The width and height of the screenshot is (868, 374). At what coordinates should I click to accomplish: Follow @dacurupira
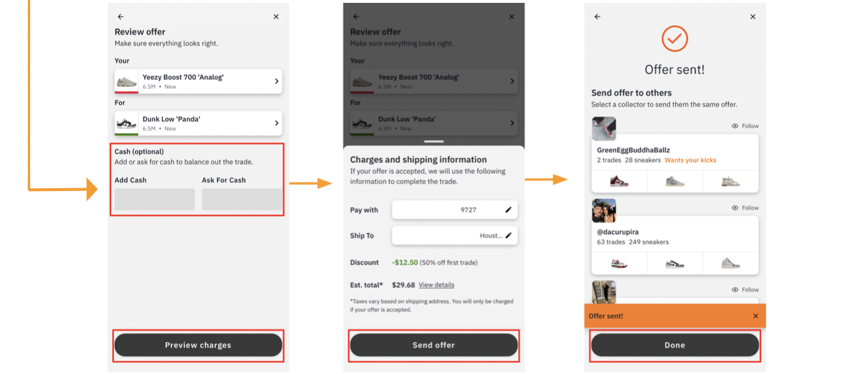tap(745, 208)
